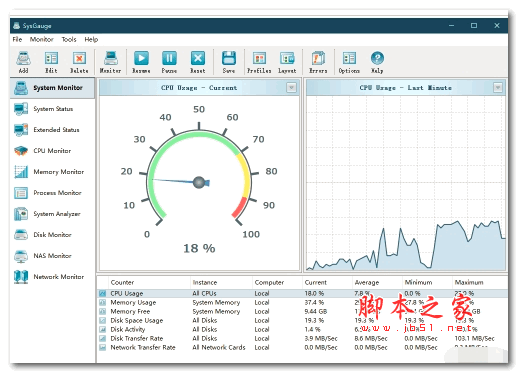Click the SysGauge title bar icon
Viewport: 519px width, 374px height.
(16, 26)
